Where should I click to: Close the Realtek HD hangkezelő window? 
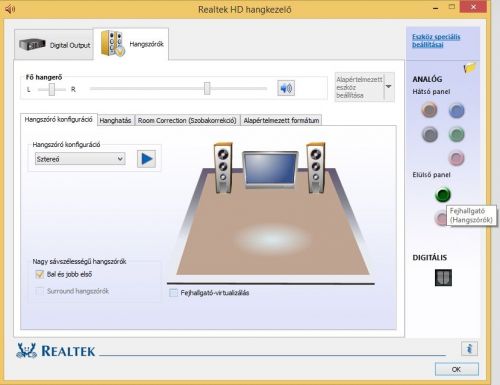click(473, 7)
